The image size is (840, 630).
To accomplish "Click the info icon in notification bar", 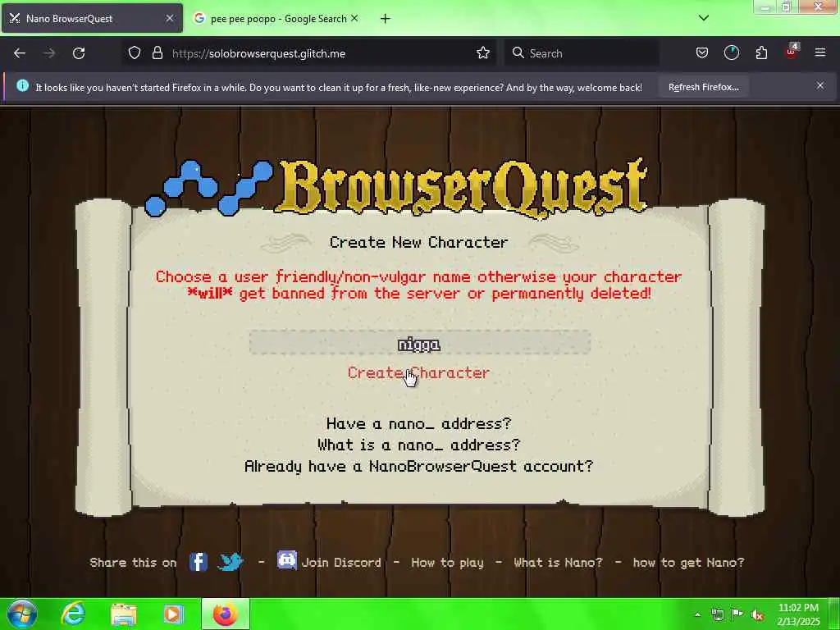I will coord(22,85).
